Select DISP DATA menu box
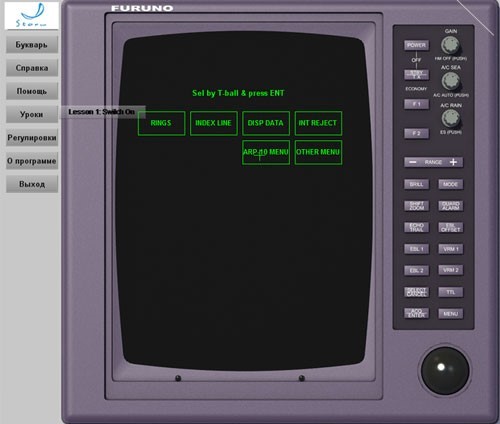The height and width of the screenshot is (424, 500). [266, 123]
